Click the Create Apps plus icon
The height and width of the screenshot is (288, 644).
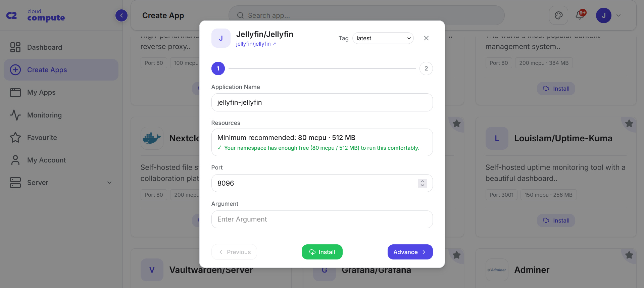(15, 70)
